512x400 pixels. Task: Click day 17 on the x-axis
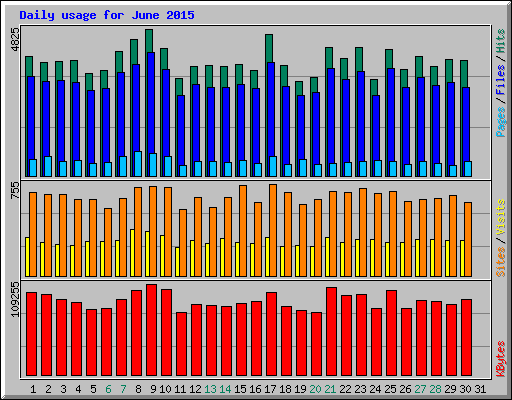tap(270, 389)
